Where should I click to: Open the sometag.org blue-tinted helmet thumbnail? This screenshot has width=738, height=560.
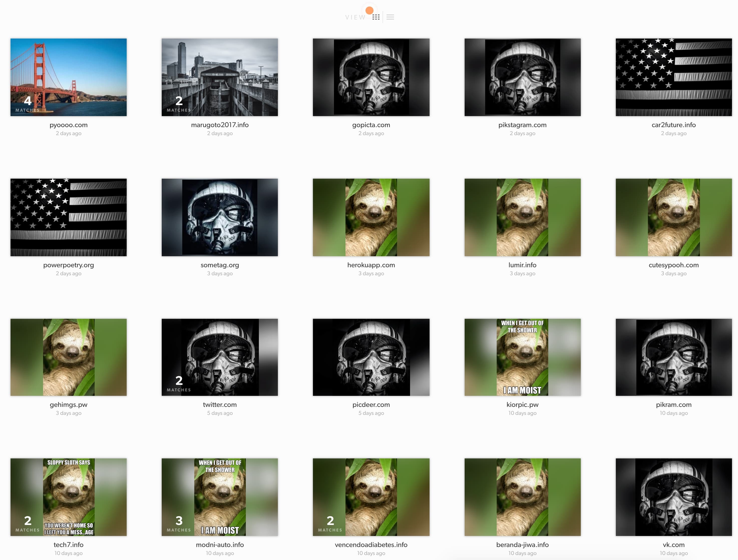[x=220, y=217]
